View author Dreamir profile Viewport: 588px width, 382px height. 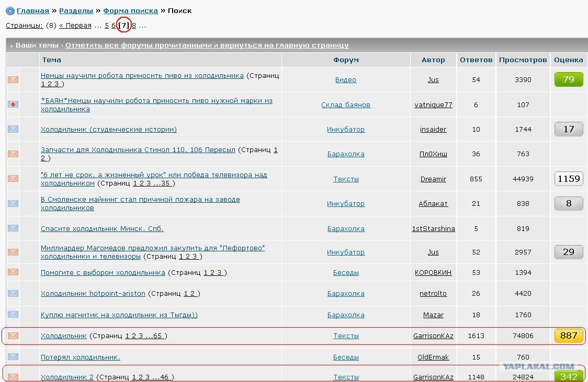433,179
